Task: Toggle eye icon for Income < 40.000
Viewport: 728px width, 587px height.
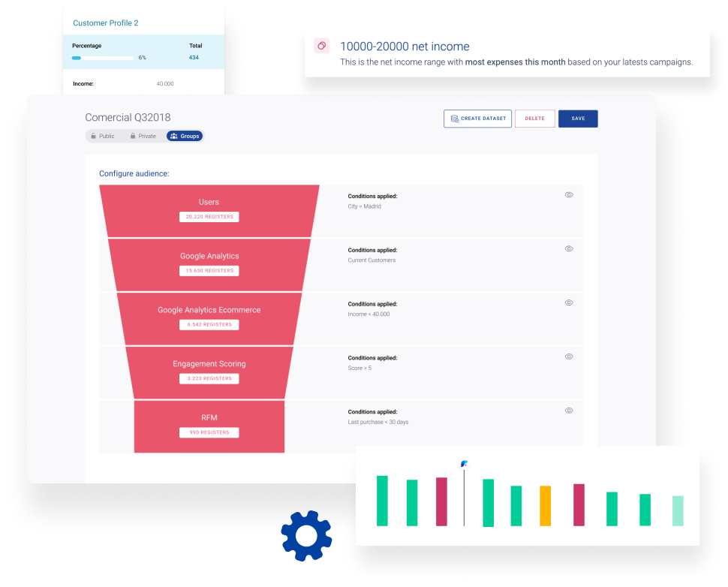Action: (x=569, y=303)
